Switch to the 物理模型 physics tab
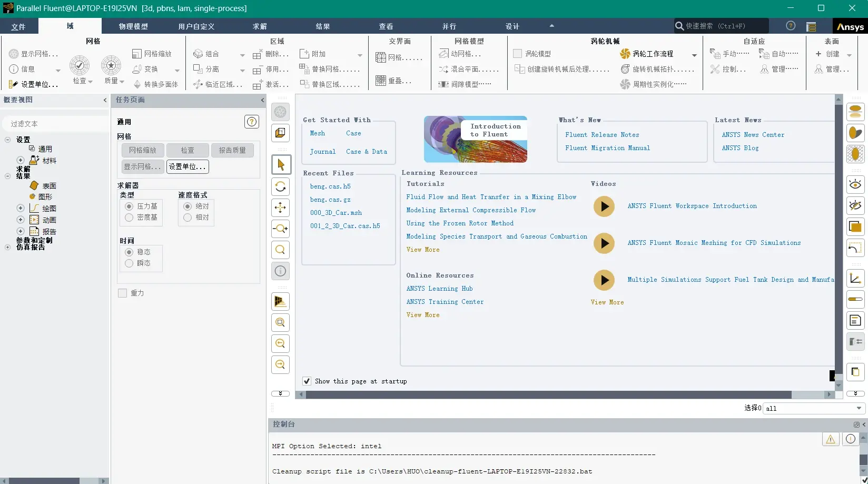Screen dimensions: 868x484 click(133, 26)
